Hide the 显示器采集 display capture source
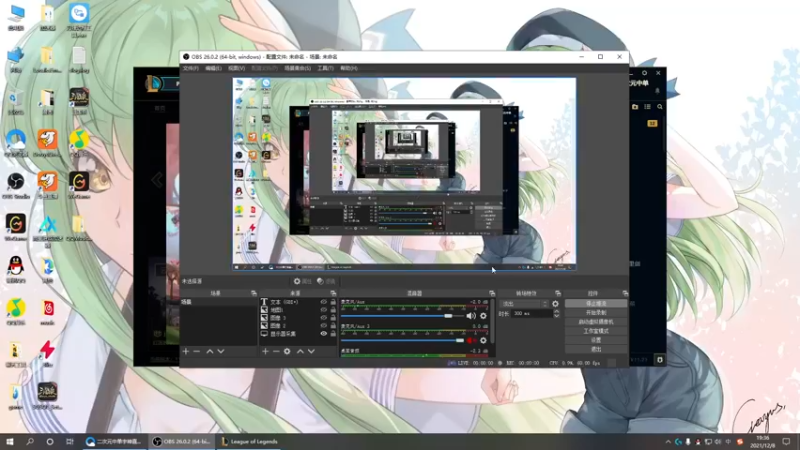Image resolution: width=800 pixels, height=450 pixels. (323, 334)
